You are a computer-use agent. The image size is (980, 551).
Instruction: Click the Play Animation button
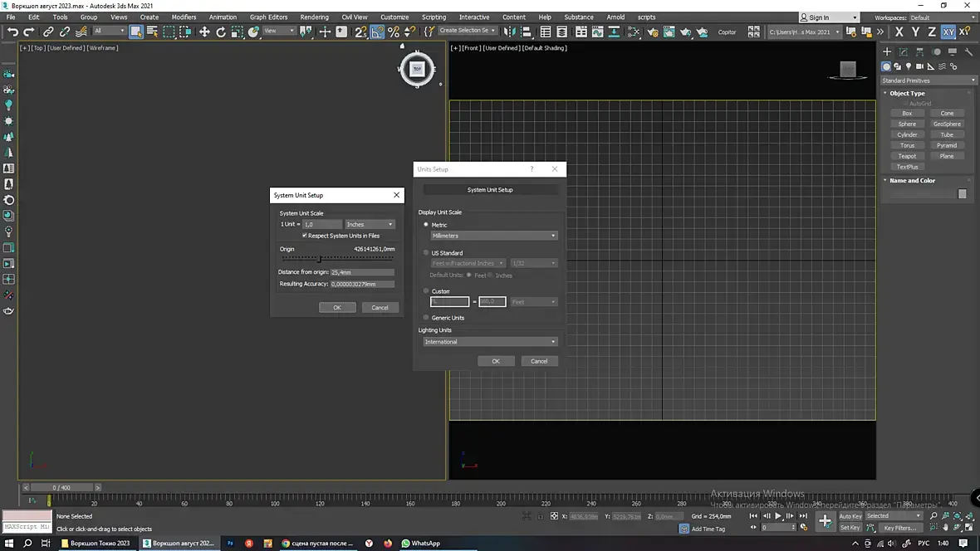[778, 516]
